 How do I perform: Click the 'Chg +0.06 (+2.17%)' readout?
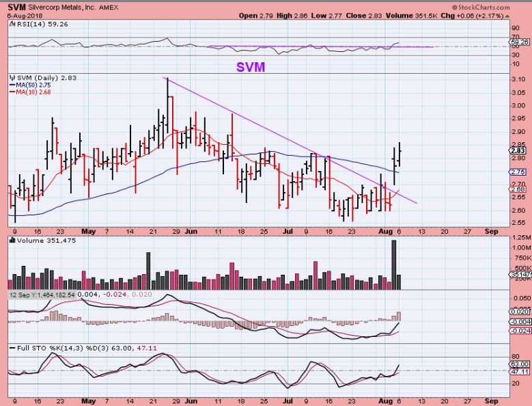point(472,16)
